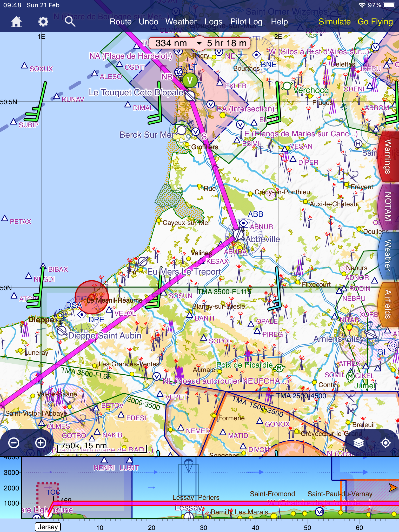Open the Pilot Log menu
Viewport: 399px width, 532px height.
pos(246,22)
